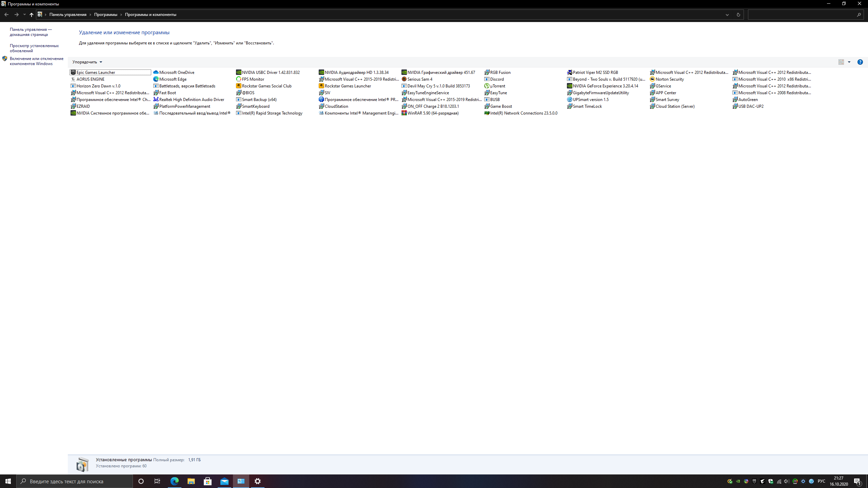Select Battletoads, версия Battletoads

click(x=184, y=86)
